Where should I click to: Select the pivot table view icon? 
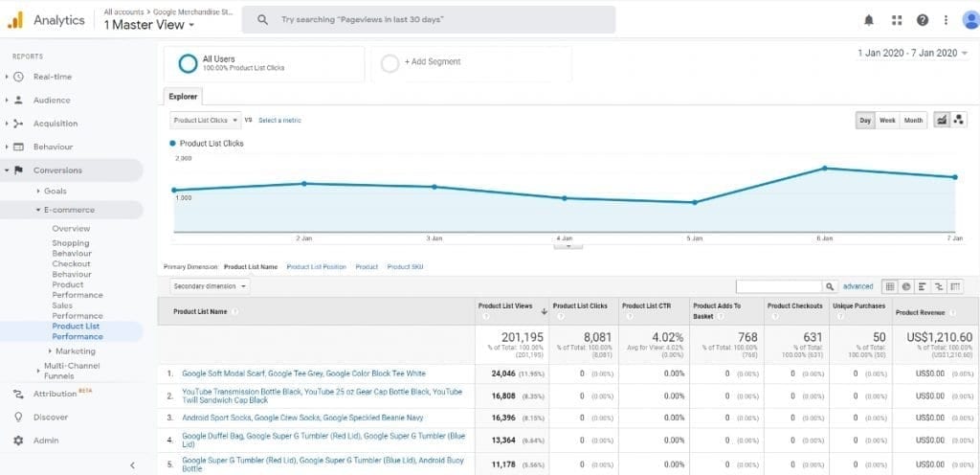click(x=955, y=286)
